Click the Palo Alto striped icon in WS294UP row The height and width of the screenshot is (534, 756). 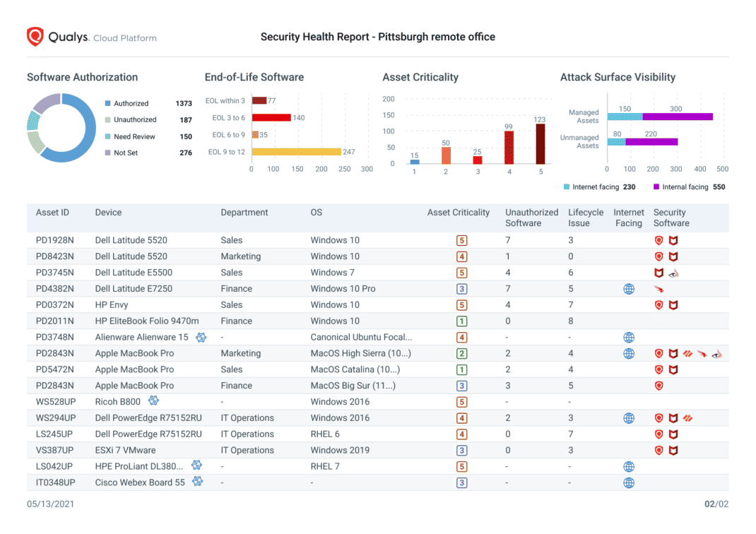click(687, 418)
